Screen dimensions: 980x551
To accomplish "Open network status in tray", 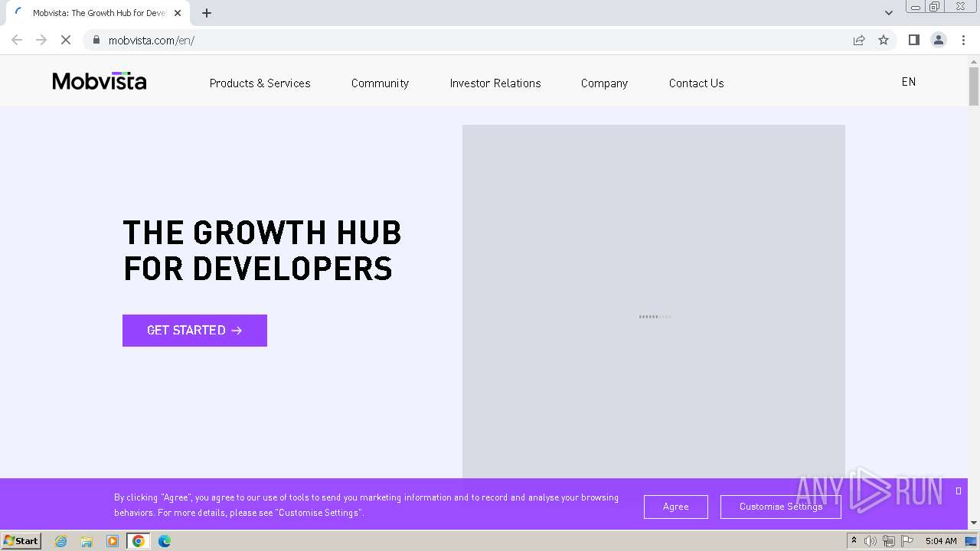I will click(x=889, y=541).
